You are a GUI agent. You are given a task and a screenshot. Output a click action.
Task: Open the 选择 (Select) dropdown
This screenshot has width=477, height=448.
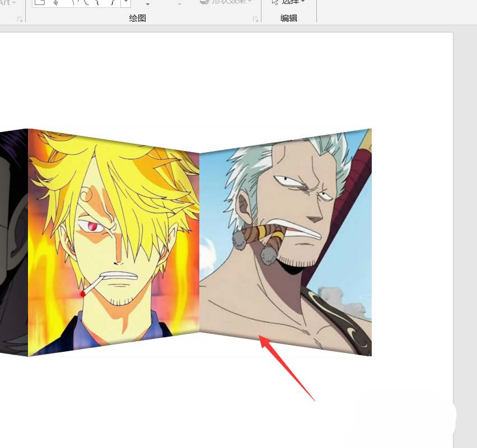coord(288,2)
